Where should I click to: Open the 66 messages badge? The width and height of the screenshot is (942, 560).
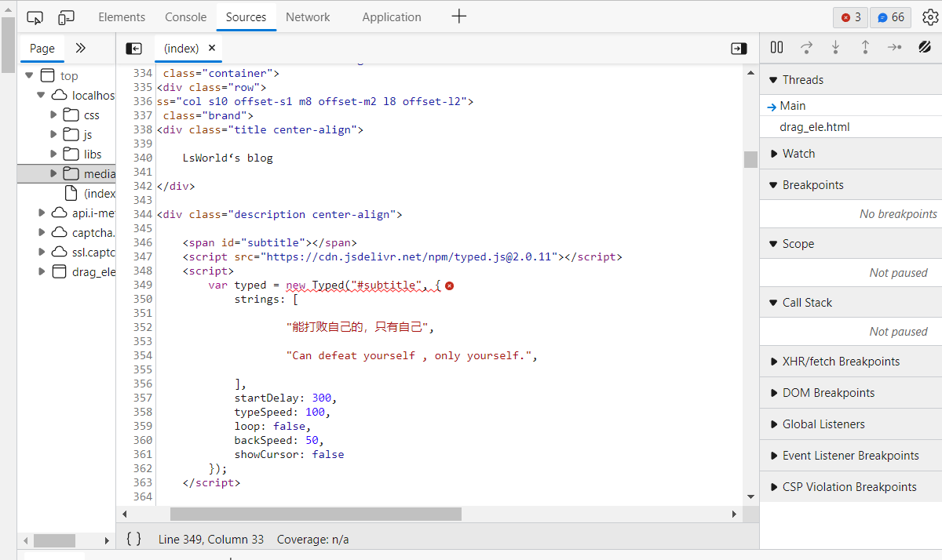[891, 17]
